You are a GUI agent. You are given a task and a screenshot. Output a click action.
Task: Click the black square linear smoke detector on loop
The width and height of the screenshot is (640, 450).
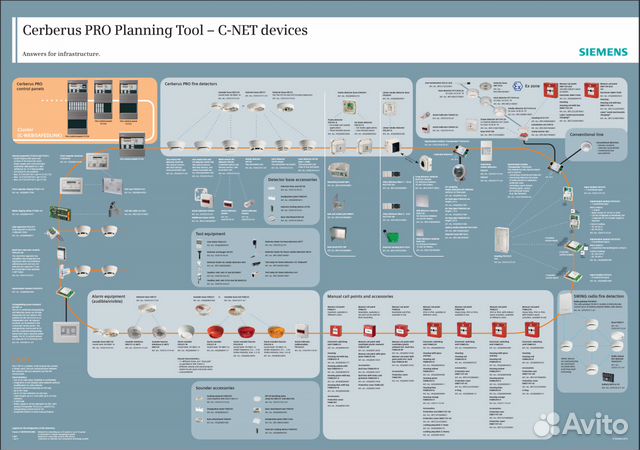click(x=394, y=146)
